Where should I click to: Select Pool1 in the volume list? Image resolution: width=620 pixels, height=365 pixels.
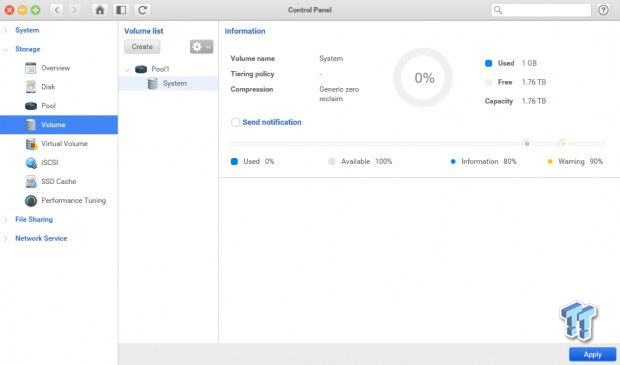pyautogui.click(x=161, y=69)
